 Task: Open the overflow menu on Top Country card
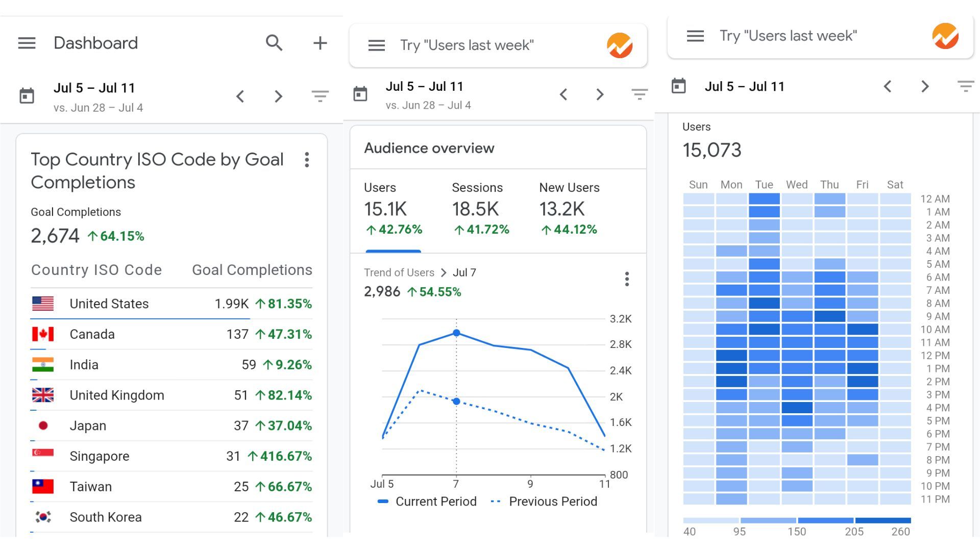[307, 160]
